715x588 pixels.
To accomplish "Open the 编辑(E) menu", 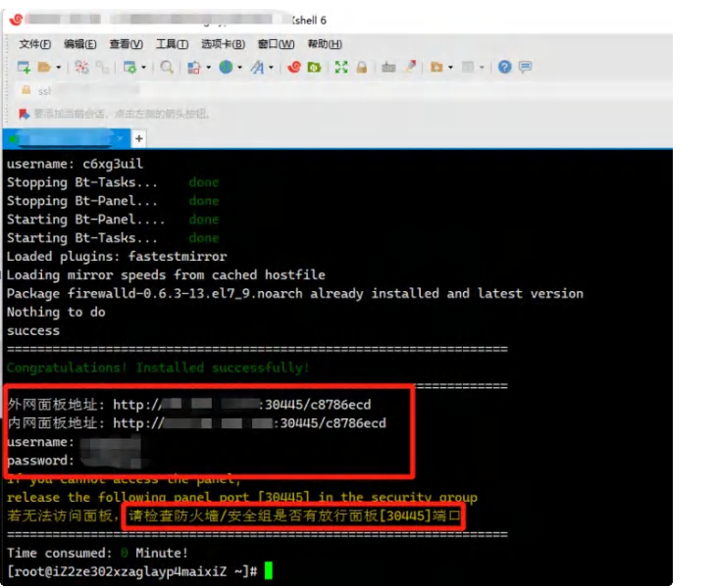I will click(80, 44).
